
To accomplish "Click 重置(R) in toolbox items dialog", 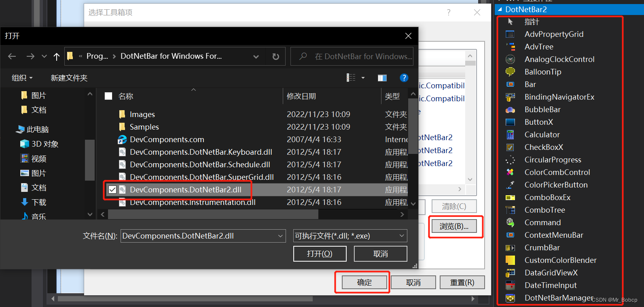I will (x=462, y=282).
